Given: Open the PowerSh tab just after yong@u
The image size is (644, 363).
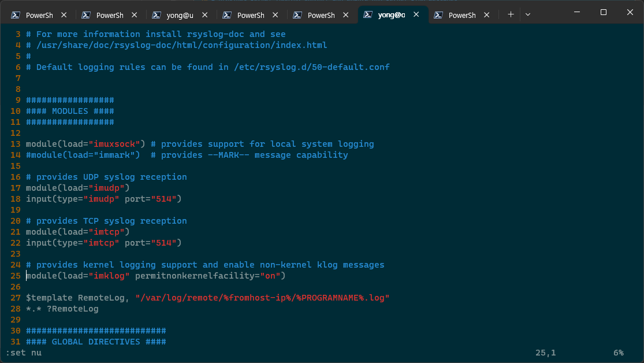Looking at the screenshot, I should click(251, 15).
